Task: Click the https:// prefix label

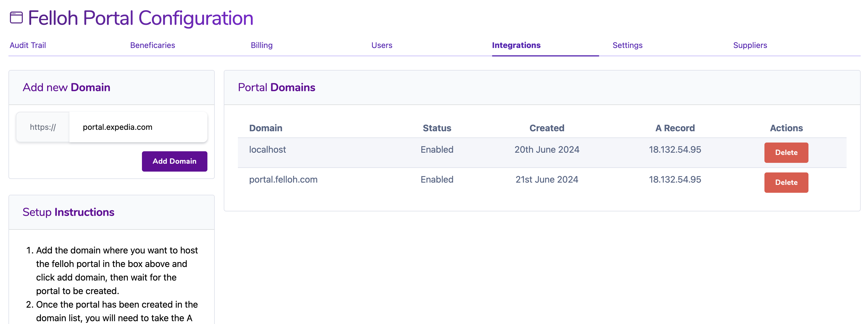Action: [43, 127]
